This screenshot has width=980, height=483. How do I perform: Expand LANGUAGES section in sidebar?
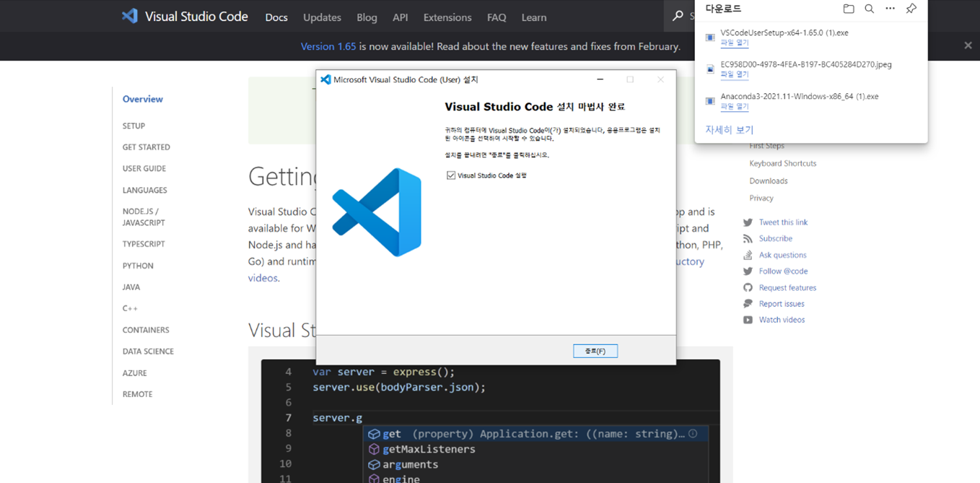coord(144,190)
